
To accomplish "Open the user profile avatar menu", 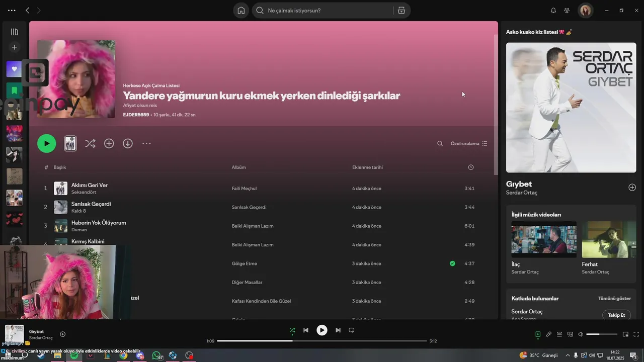I will tap(586, 10).
